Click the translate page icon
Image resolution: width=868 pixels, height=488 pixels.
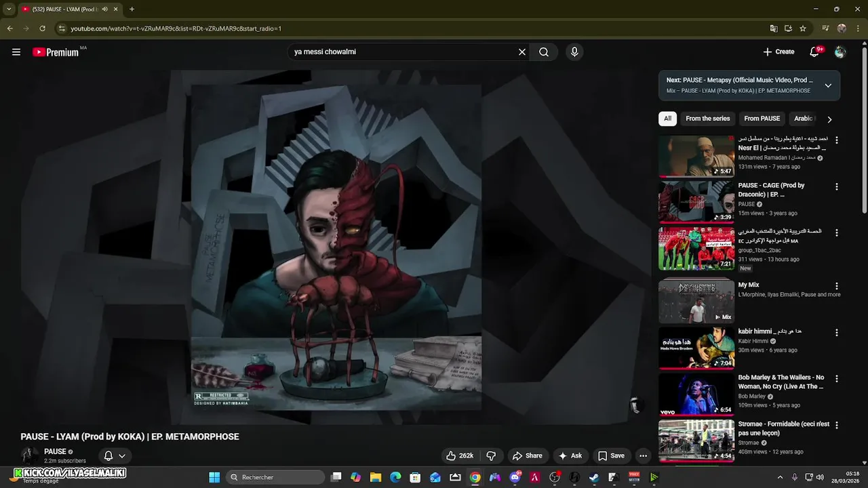tap(774, 28)
